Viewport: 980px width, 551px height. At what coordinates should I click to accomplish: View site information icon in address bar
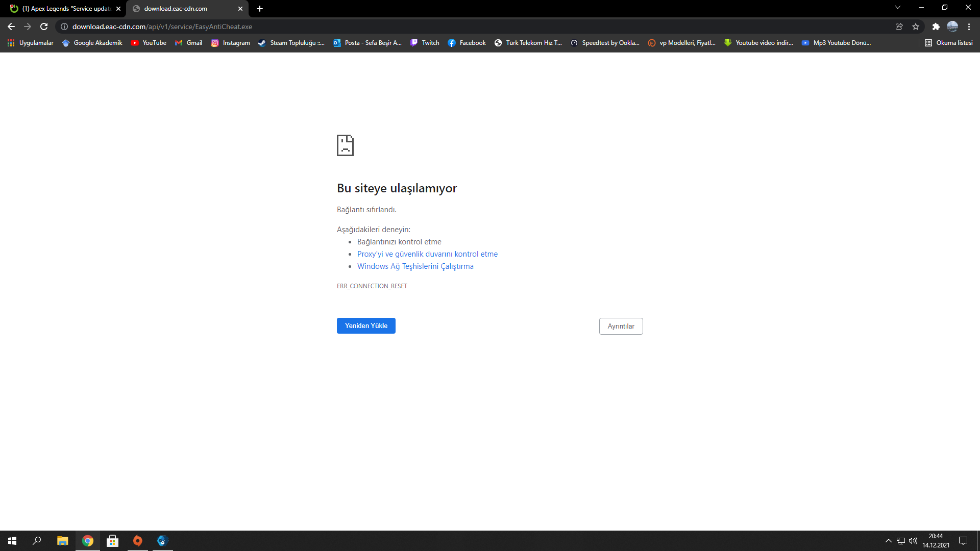coord(64,27)
